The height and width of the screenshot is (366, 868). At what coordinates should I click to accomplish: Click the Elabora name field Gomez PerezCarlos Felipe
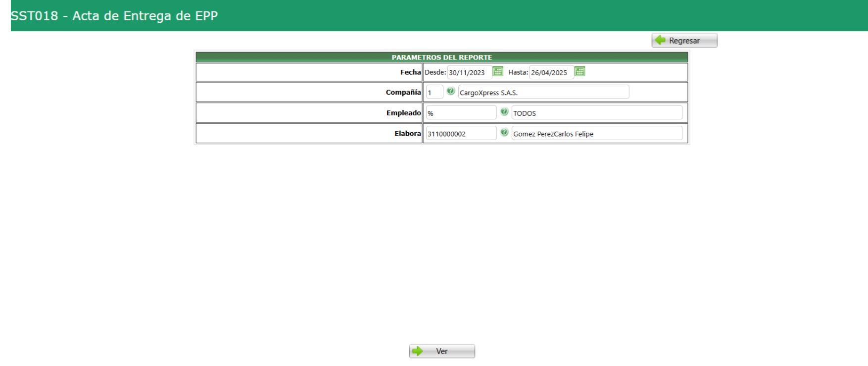[597, 134]
